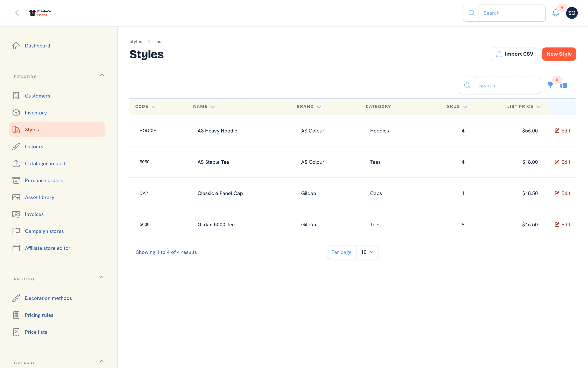This screenshot has width=588, height=368.
Task: Open the Printer's Friend logo home
Action: (40, 13)
